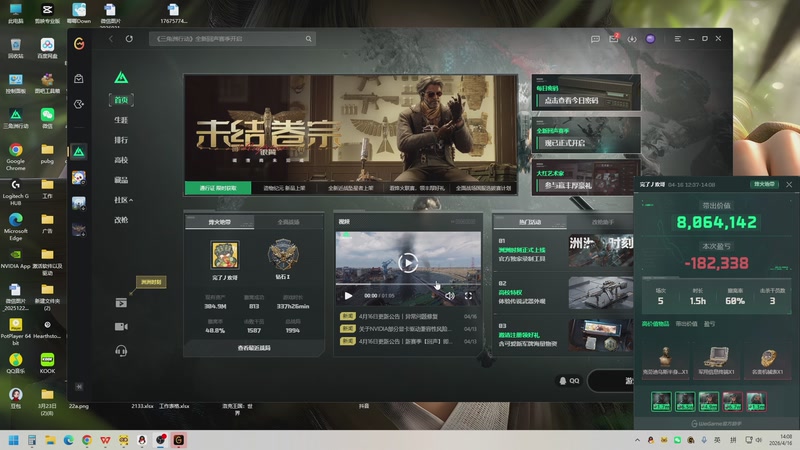
Task: Select 生涯 in the game menu
Action: pos(121,120)
